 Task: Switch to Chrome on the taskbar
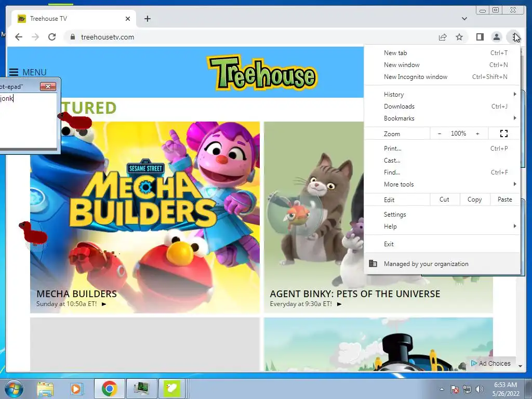[x=109, y=389]
